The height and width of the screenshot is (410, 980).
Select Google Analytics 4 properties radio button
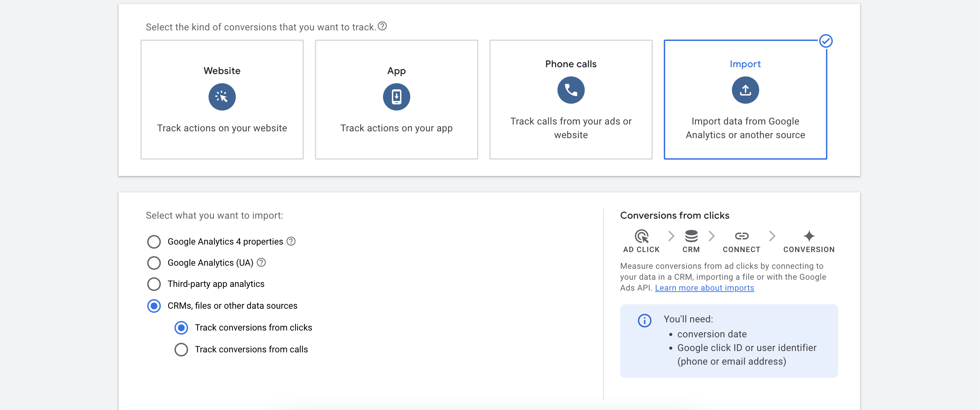(154, 242)
